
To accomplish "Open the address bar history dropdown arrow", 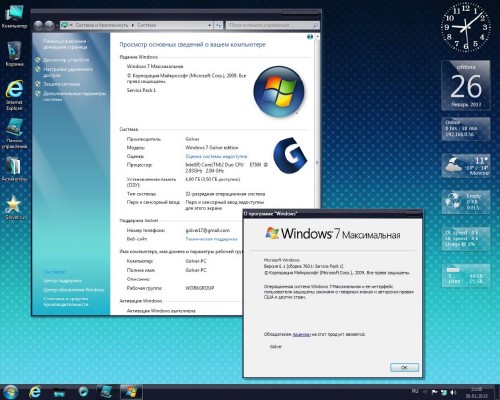I will click(210, 25).
